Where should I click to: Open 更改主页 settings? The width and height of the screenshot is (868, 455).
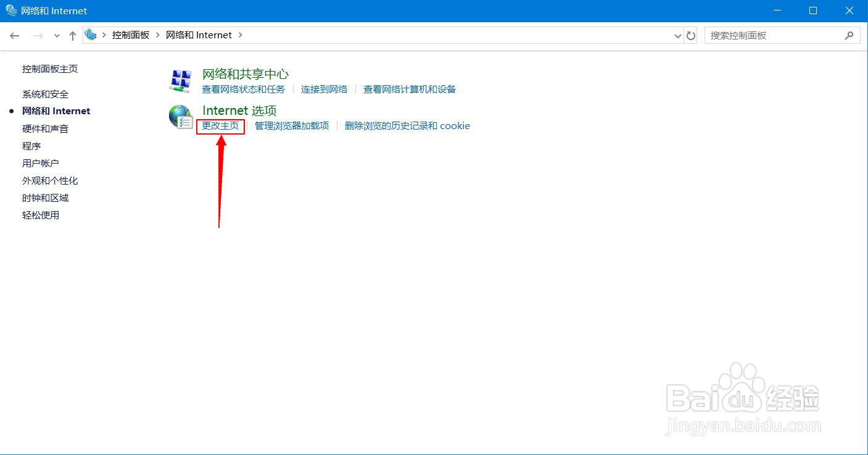(x=220, y=125)
